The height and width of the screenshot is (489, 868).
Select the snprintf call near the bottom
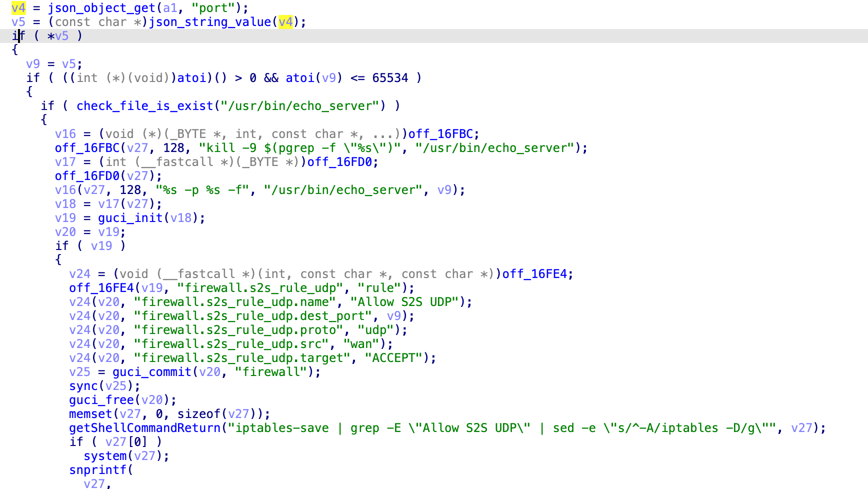coord(98,470)
